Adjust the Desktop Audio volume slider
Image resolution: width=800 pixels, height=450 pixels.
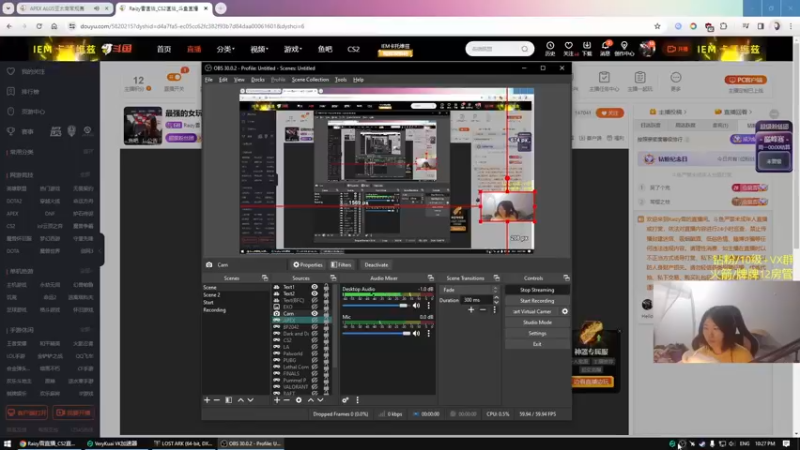(376, 305)
